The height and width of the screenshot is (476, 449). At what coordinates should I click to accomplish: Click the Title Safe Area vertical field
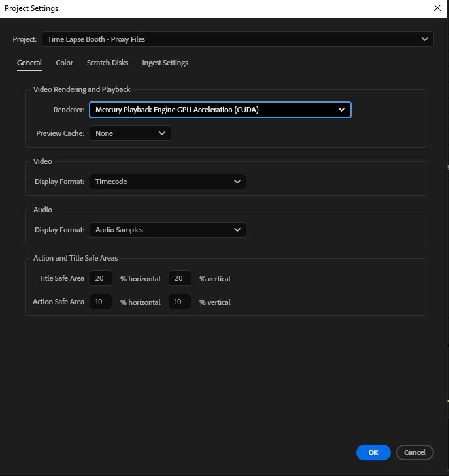pyautogui.click(x=180, y=278)
